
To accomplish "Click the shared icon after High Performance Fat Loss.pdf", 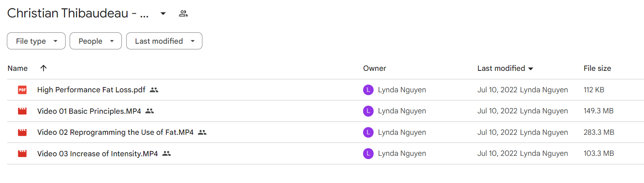I will click(x=154, y=90).
